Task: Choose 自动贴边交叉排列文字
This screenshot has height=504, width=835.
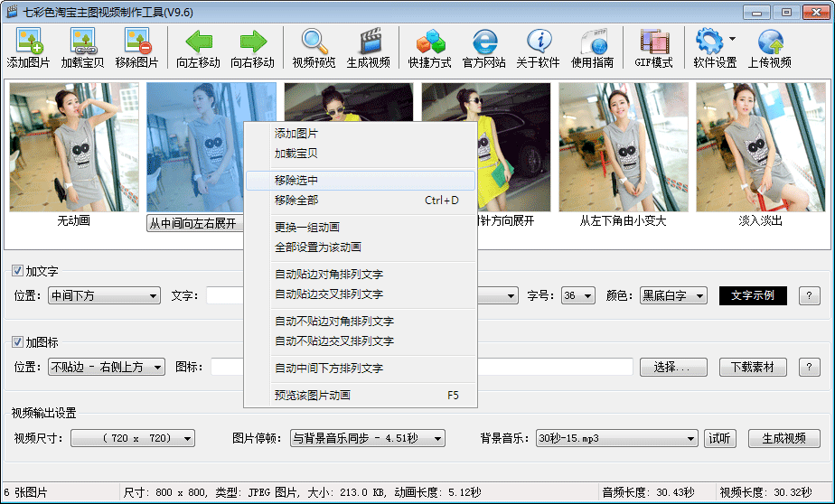Action: click(361, 294)
